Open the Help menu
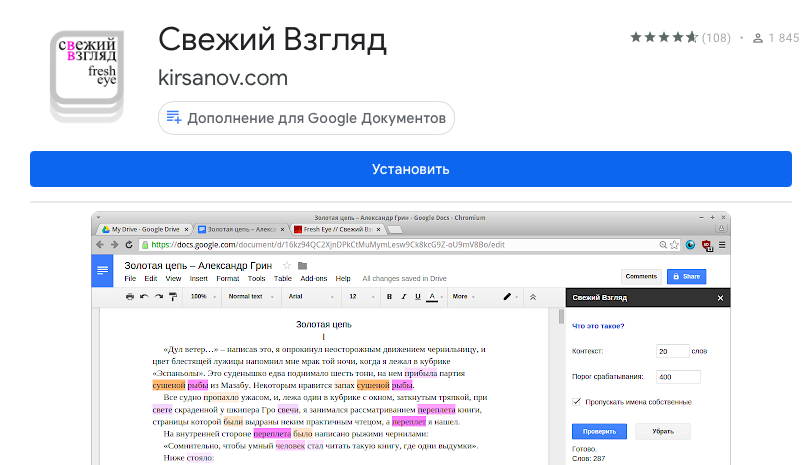The width and height of the screenshot is (812, 465). pos(343,279)
